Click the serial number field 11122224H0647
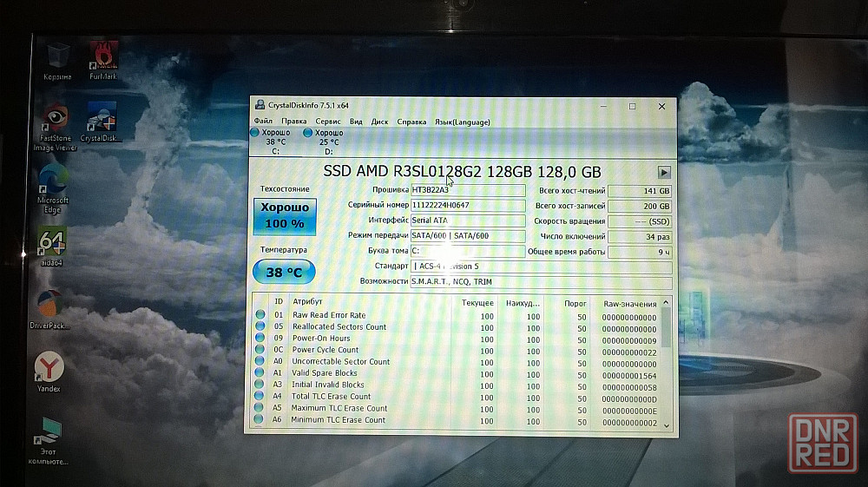This screenshot has height=487, width=868. coord(468,206)
